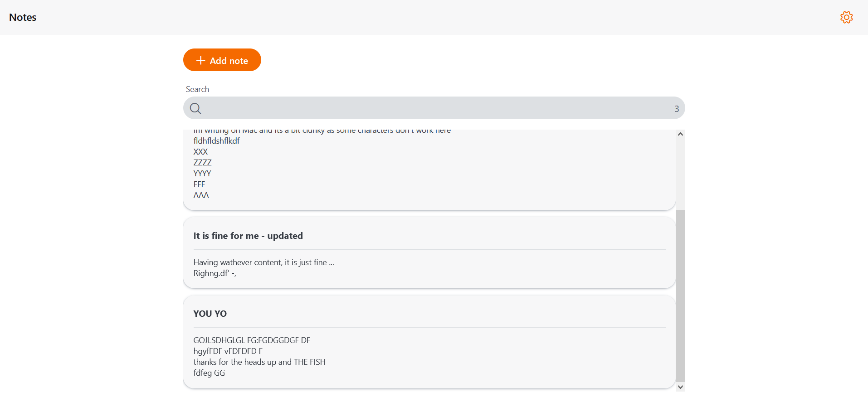Click the Add note button
Screen dimensions: 868x397
(x=222, y=60)
